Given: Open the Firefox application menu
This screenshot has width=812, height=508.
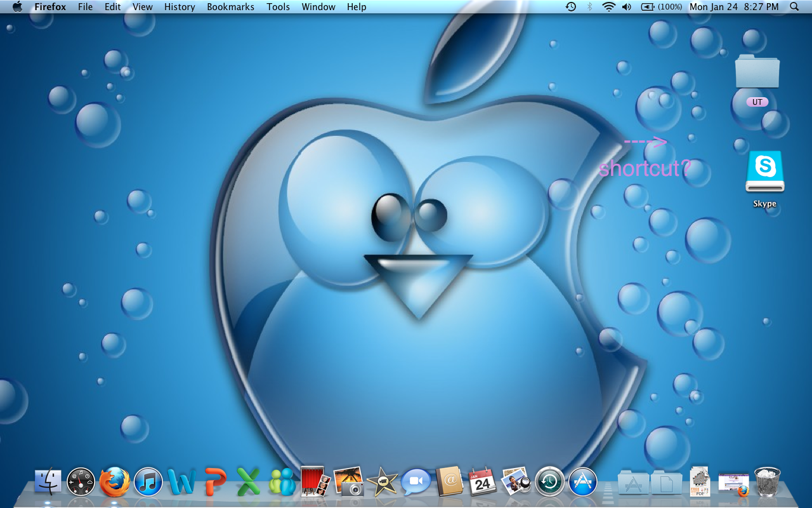Looking at the screenshot, I should tap(50, 7).
